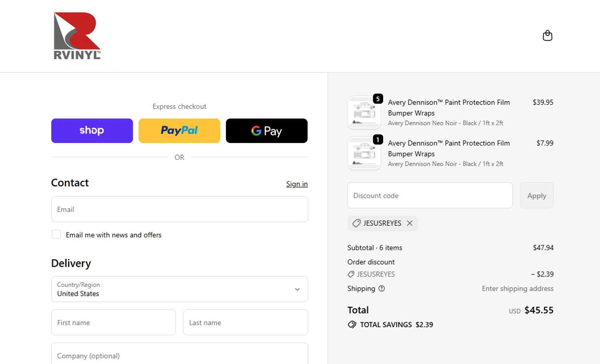This screenshot has width=600, height=364.
Task: Click the shipping help question icon
Action: pyautogui.click(x=382, y=288)
